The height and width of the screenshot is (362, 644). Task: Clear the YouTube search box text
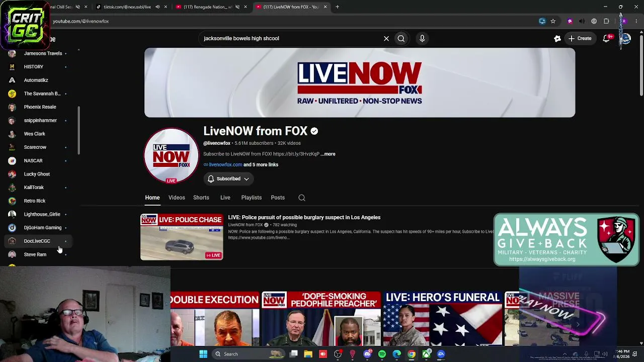(x=386, y=38)
